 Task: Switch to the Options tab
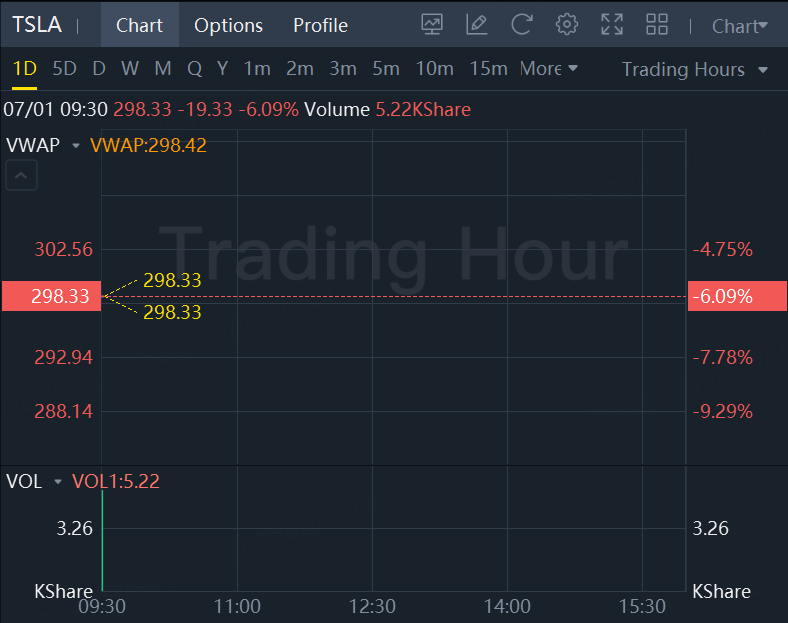tap(228, 25)
